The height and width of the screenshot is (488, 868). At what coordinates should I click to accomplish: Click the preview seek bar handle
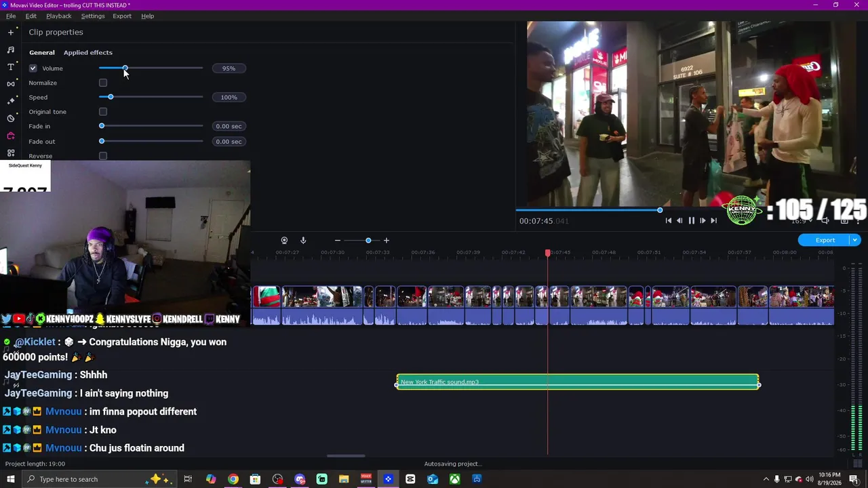click(660, 210)
